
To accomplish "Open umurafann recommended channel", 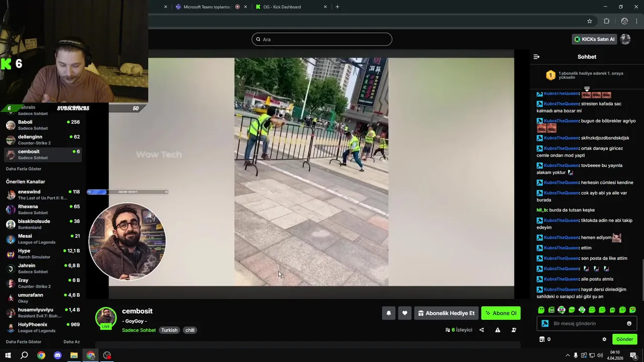I will point(43,298).
